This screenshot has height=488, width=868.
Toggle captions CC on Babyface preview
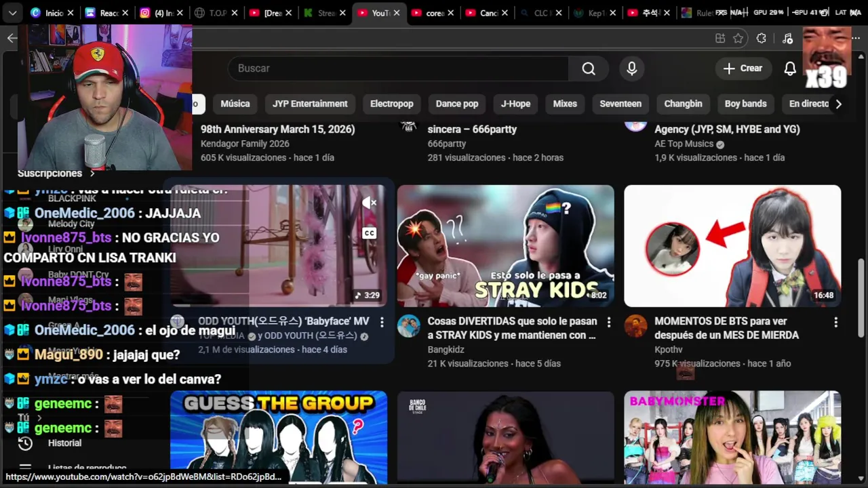(369, 233)
